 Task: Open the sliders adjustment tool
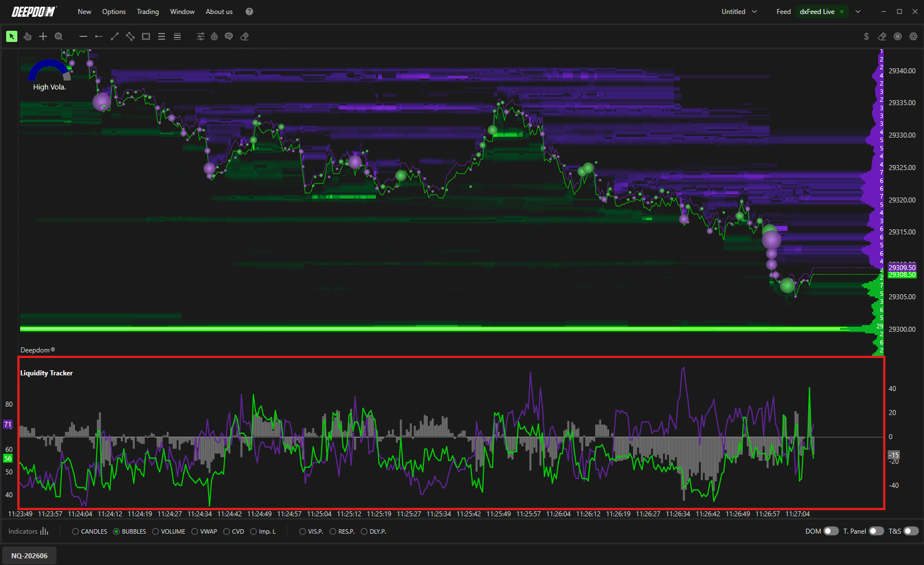201,36
